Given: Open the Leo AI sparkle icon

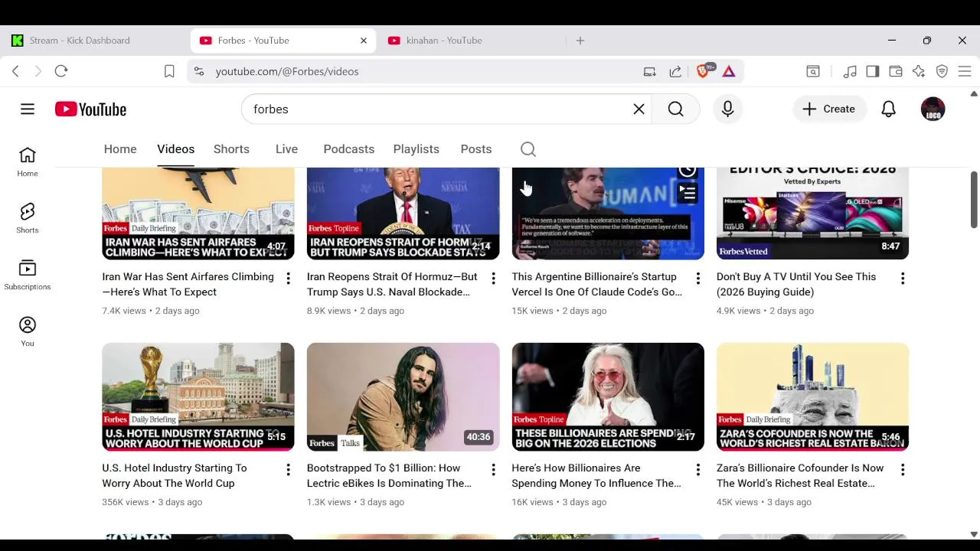Looking at the screenshot, I should 919,71.
